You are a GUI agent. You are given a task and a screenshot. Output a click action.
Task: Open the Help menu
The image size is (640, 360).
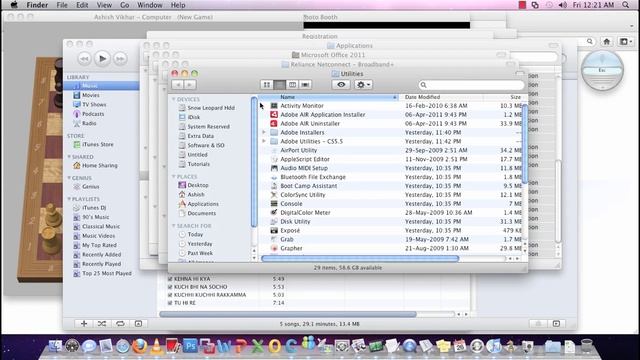178,5
